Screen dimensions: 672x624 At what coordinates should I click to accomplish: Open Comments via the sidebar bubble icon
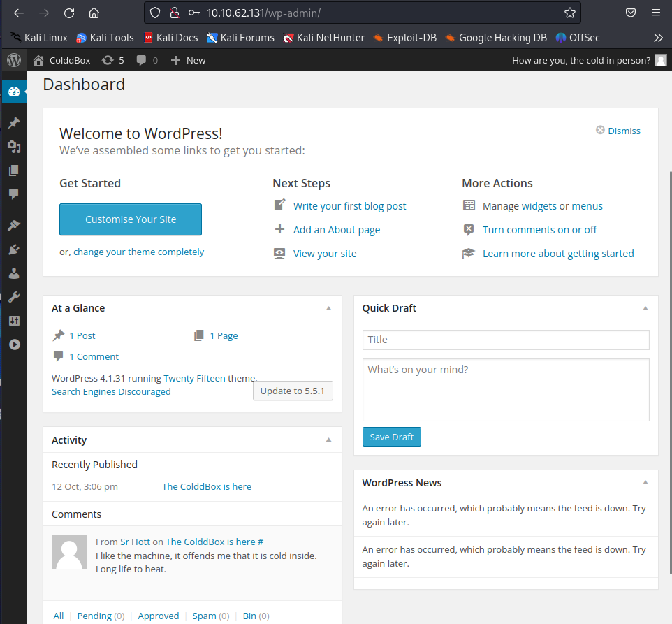14,194
